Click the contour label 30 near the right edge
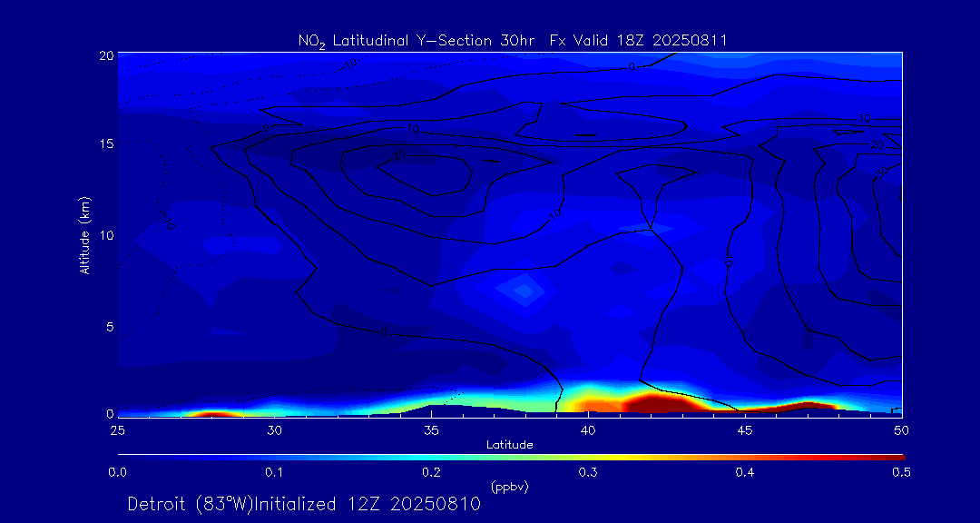Viewport: 980px width, 523px height. point(883,172)
